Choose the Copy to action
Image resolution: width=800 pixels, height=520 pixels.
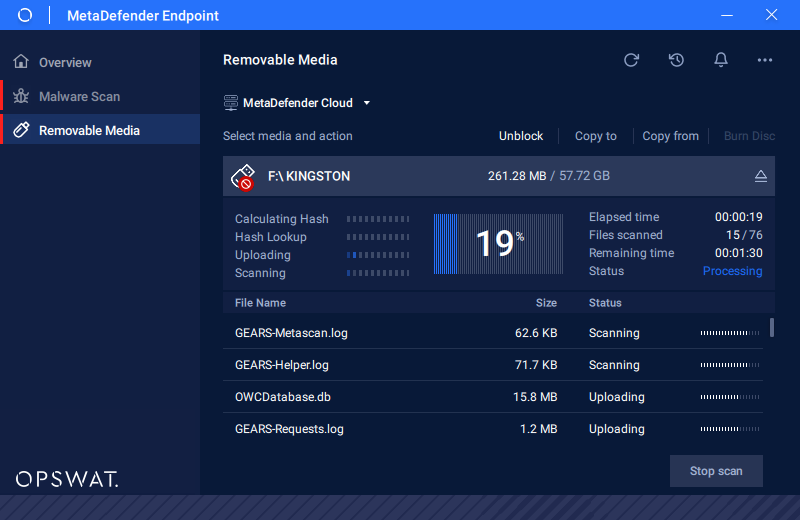595,136
